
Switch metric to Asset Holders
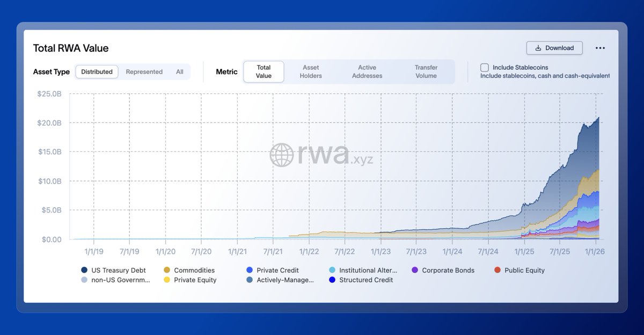311,72
